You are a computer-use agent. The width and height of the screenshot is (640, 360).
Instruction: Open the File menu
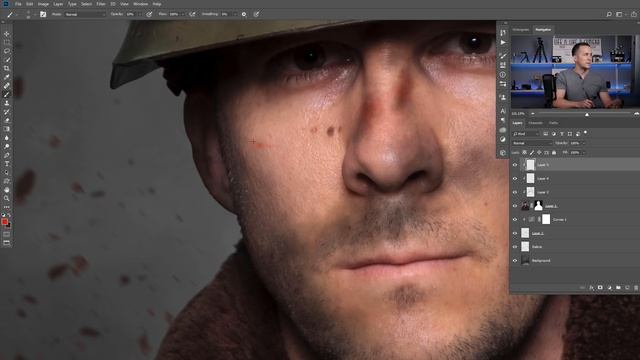pyautogui.click(x=18, y=4)
